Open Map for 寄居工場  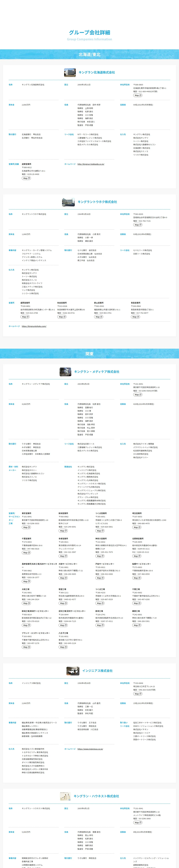(x=63, y=603)
